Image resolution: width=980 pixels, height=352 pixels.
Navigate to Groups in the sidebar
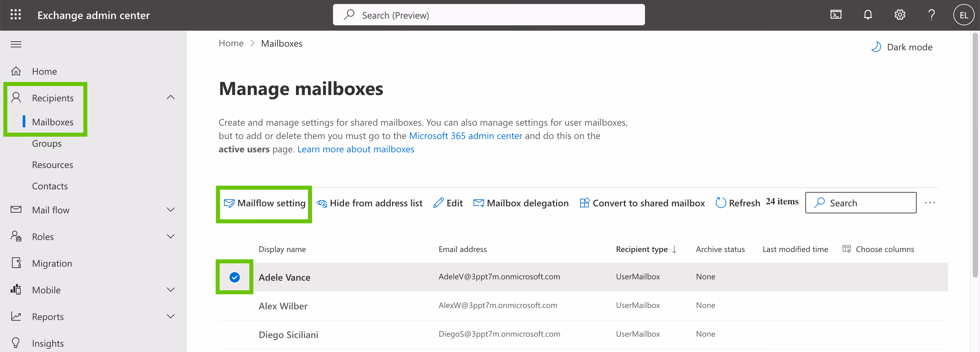(x=47, y=143)
